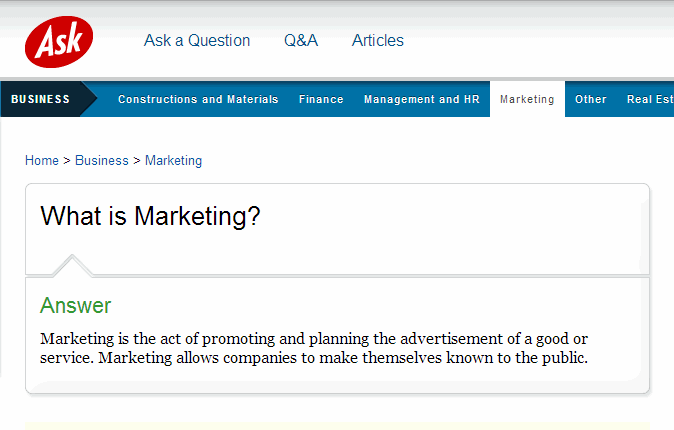Click the marketing answer paragraph text
The width and height of the screenshot is (674, 430).
(x=314, y=348)
